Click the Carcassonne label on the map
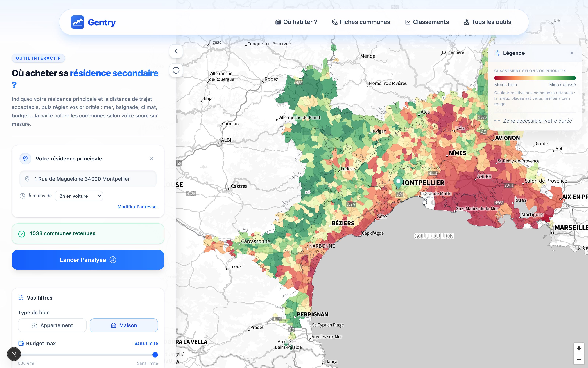The height and width of the screenshot is (368, 588). coord(255,241)
